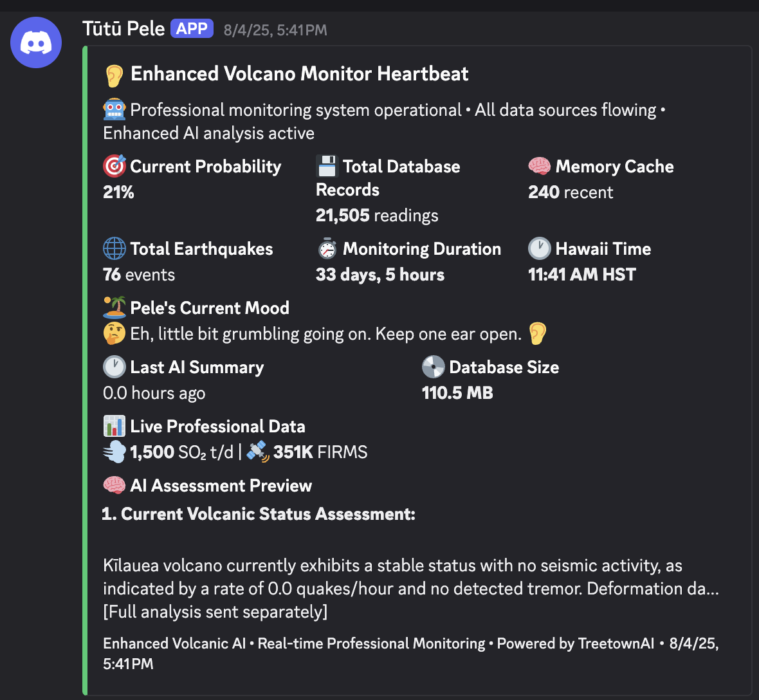Click the CD Database Size icon
Image resolution: width=759 pixels, height=700 pixels.
[x=434, y=367]
